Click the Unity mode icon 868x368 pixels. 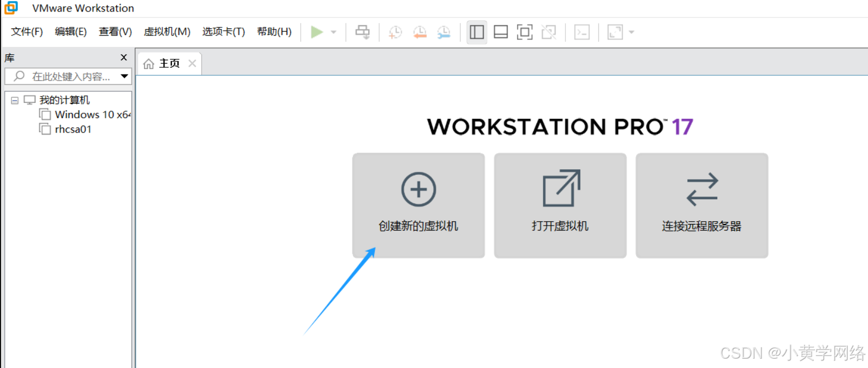(x=549, y=32)
